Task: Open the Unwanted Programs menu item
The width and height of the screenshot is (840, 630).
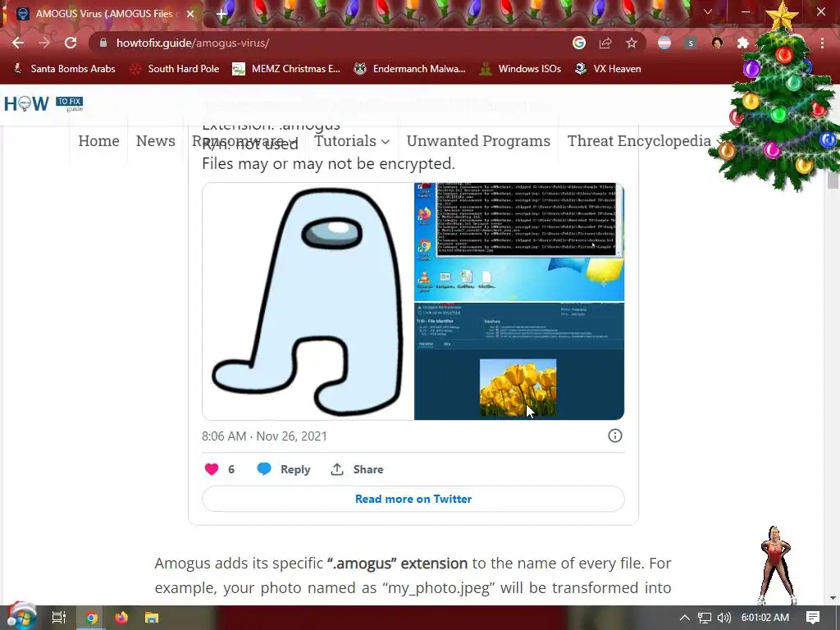Action: click(478, 141)
